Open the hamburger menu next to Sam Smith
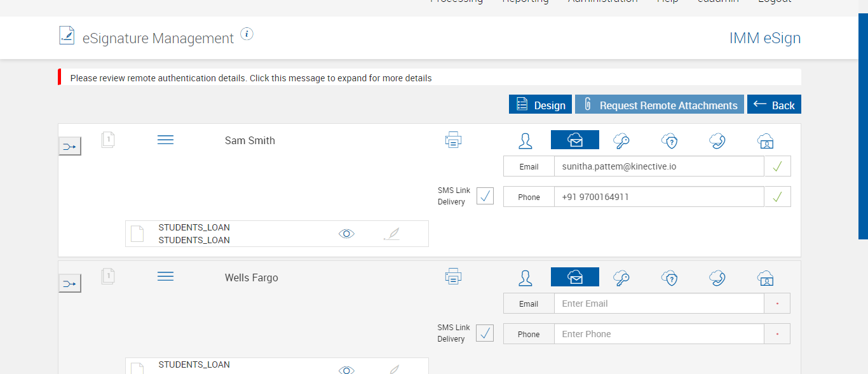 [x=165, y=140]
